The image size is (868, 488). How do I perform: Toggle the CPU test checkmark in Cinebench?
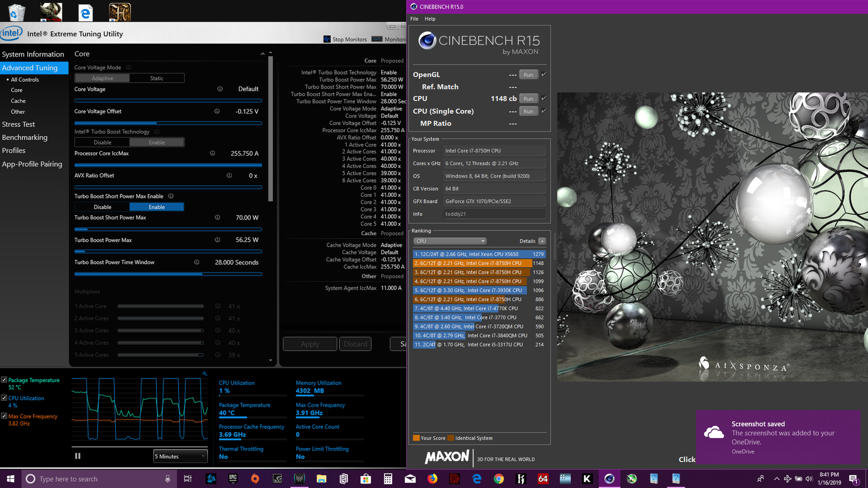point(544,98)
